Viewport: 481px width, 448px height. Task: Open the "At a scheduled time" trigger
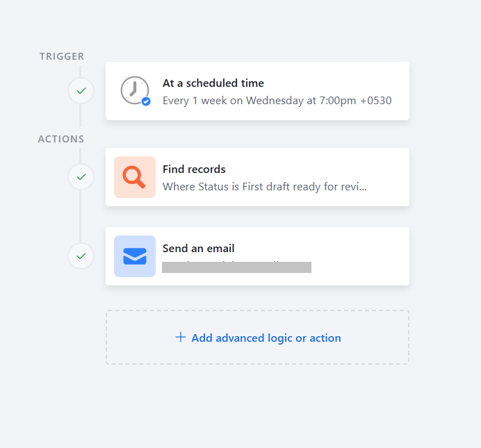click(213, 83)
